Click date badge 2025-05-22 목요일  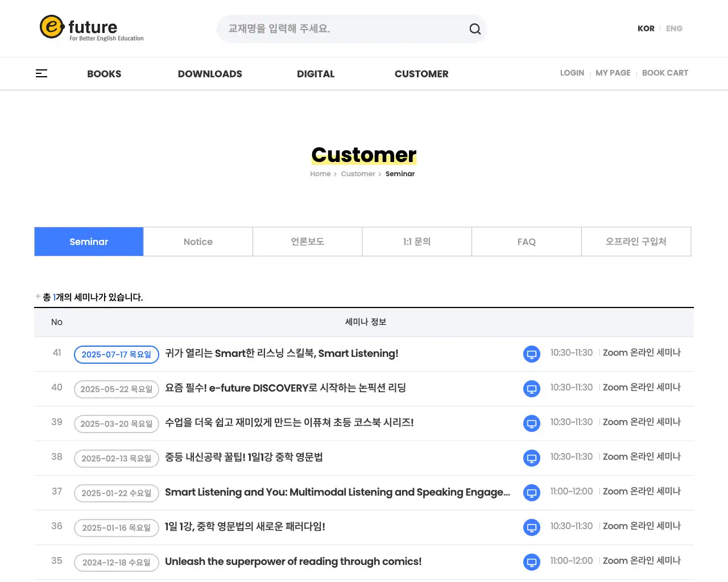coord(117,389)
